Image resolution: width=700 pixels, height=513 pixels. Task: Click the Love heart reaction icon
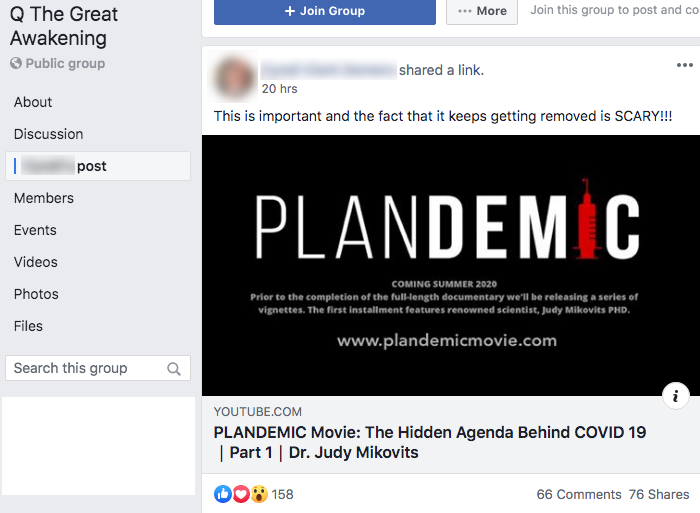pos(241,494)
